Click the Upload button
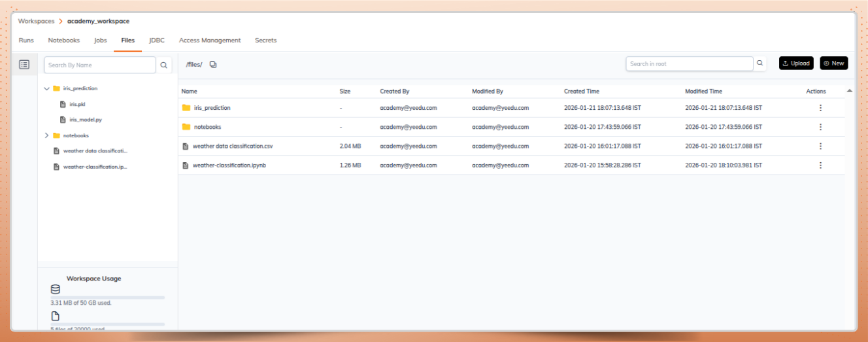This screenshot has height=342, width=868. [796, 63]
